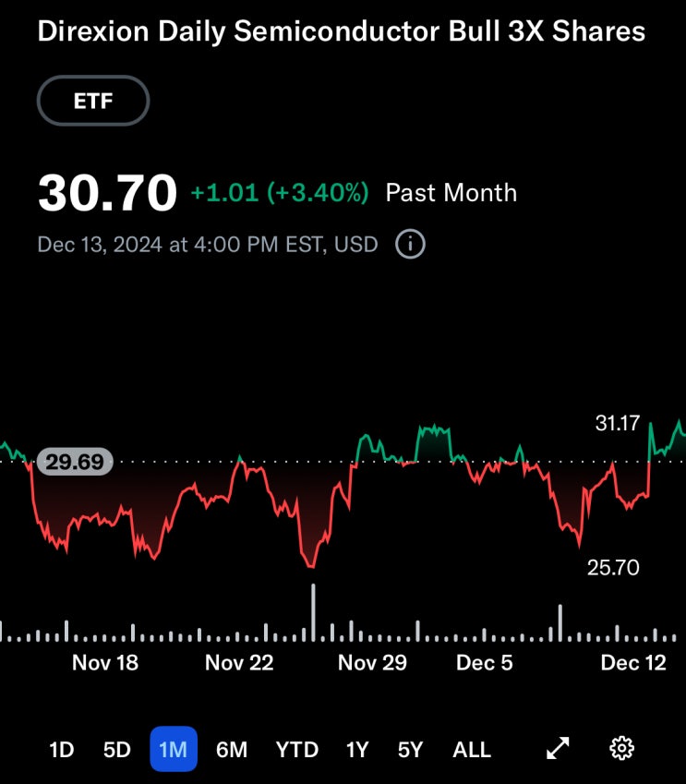The width and height of the screenshot is (686, 784).
Task: Tap the 31.17 high price label
Action: click(x=618, y=423)
